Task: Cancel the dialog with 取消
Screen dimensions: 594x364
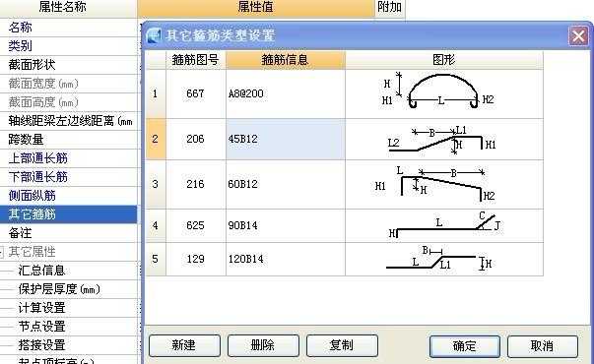Action: click(x=542, y=346)
